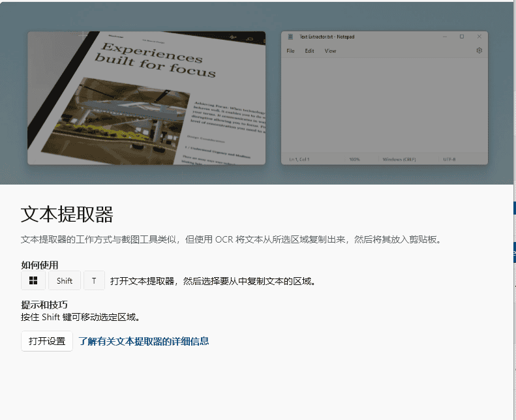516x420 pixels.
Task: Minimize the Notepad preview window
Action: [445, 37]
